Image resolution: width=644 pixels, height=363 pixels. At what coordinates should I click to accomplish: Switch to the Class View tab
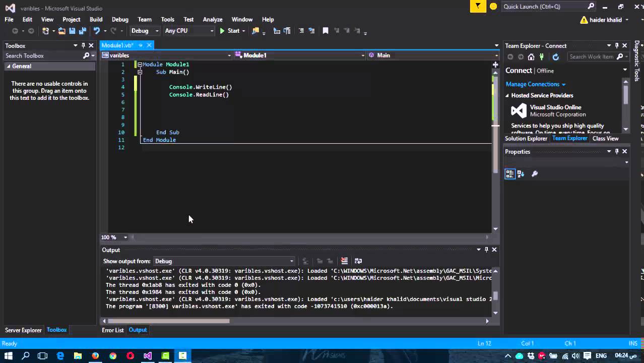(605, 139)
